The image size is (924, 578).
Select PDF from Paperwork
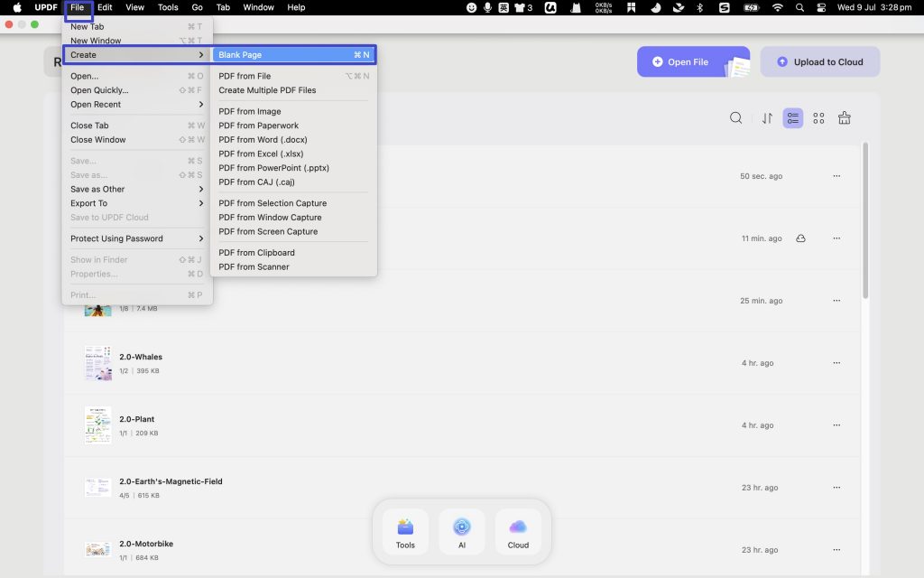(x=293, y=126)
